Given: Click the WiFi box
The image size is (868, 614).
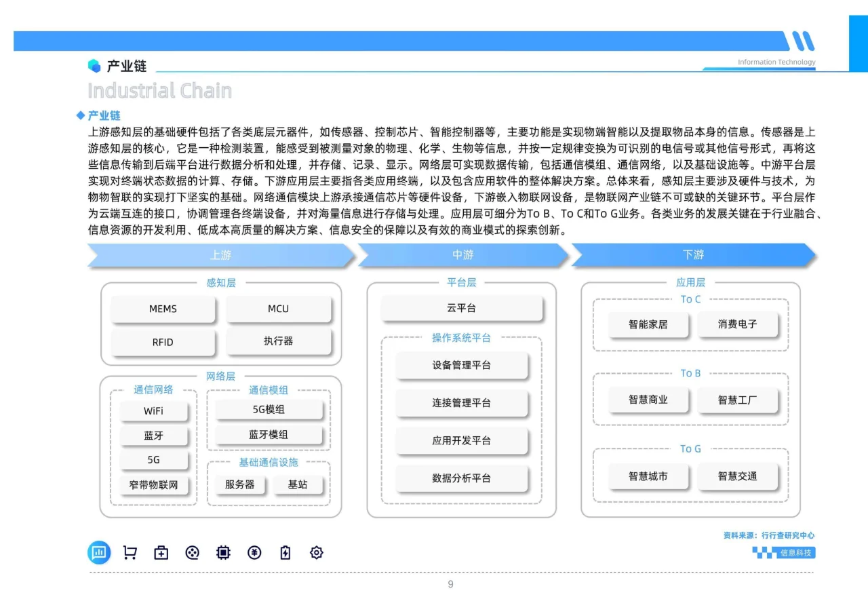Looking at the screenshot, I should coord(154,411).
